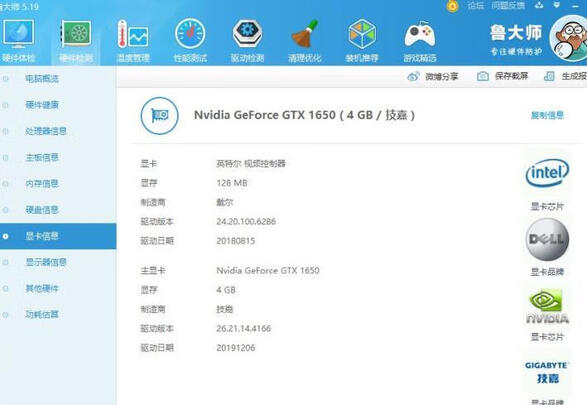Click 英特尔 视频控制器 value
Image resolution: width=587 pixels, height=405 pixels.
click(251, 164)
